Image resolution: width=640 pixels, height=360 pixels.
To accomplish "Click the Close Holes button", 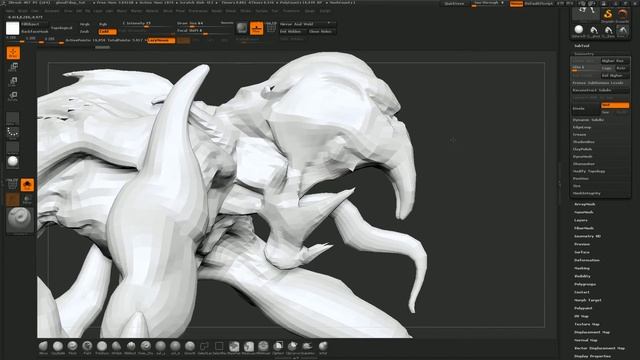I will (x=322, y=31).
